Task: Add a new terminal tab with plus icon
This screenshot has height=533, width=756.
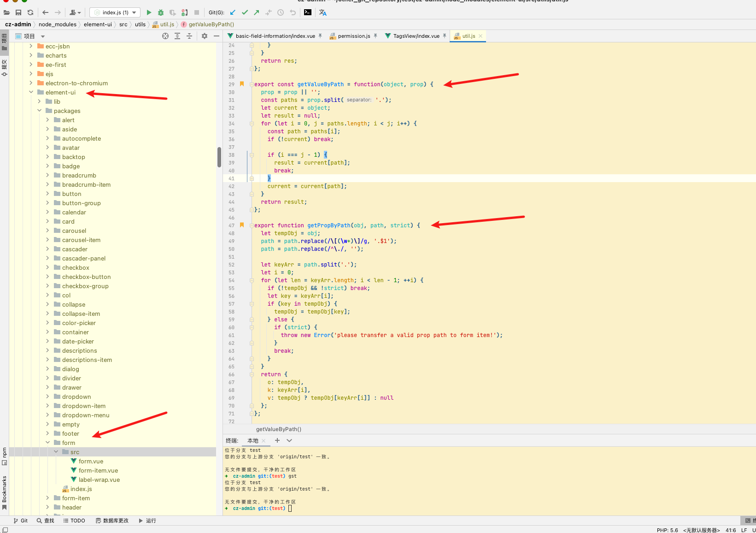Action: [x=277, y=440]
